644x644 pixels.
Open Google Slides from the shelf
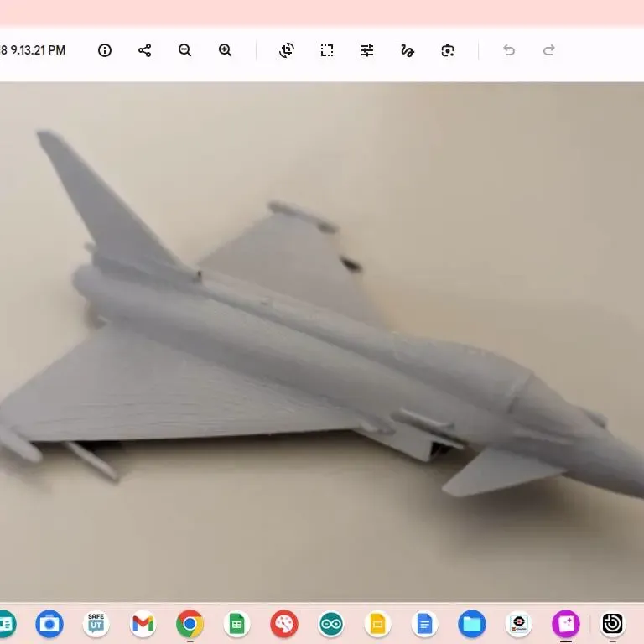point(378,624)
